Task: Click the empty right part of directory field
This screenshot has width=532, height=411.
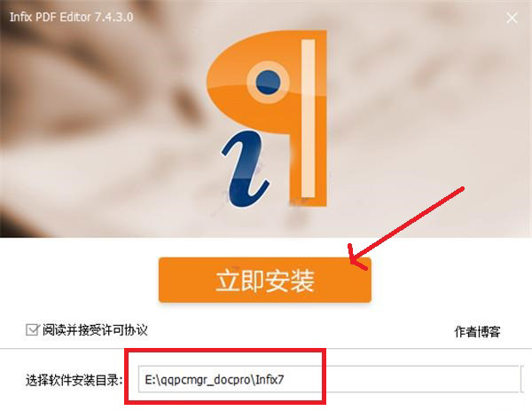Action: 420,379
